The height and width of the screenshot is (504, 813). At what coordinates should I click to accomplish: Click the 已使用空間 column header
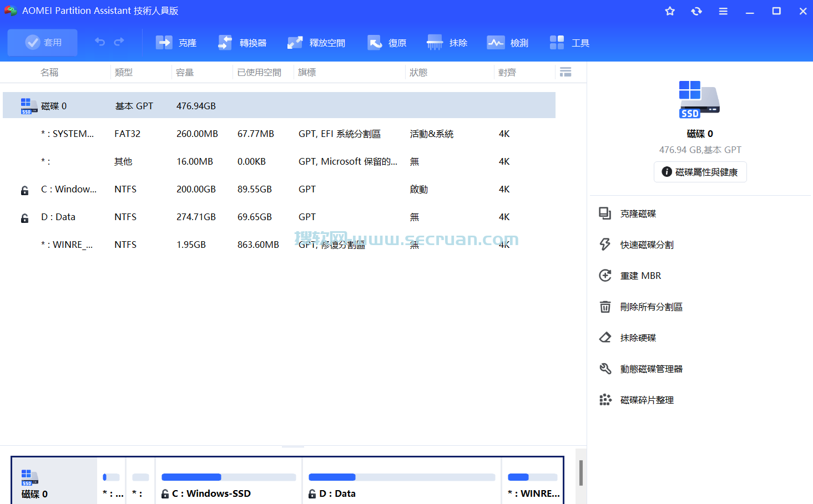tap(259, 72)
